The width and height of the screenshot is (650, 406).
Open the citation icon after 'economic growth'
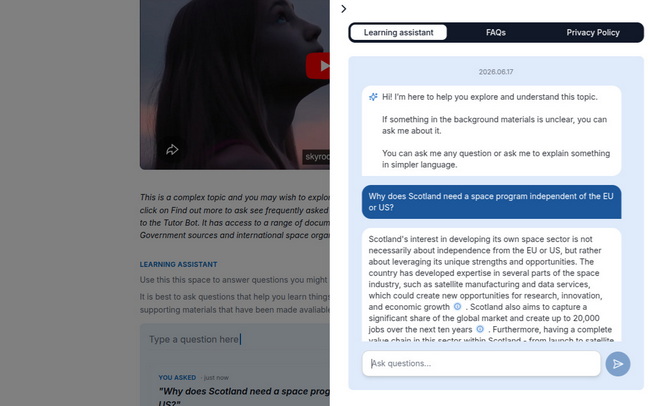tap(457, 306)
